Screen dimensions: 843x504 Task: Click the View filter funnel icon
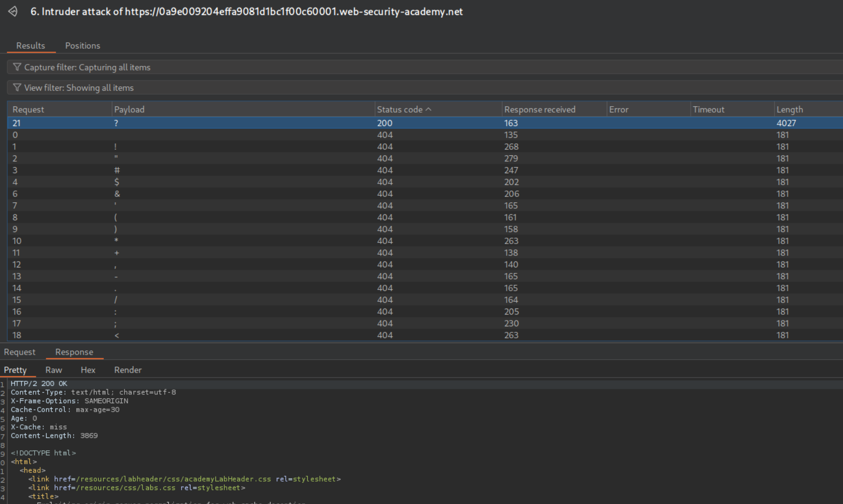click(17, 87)
